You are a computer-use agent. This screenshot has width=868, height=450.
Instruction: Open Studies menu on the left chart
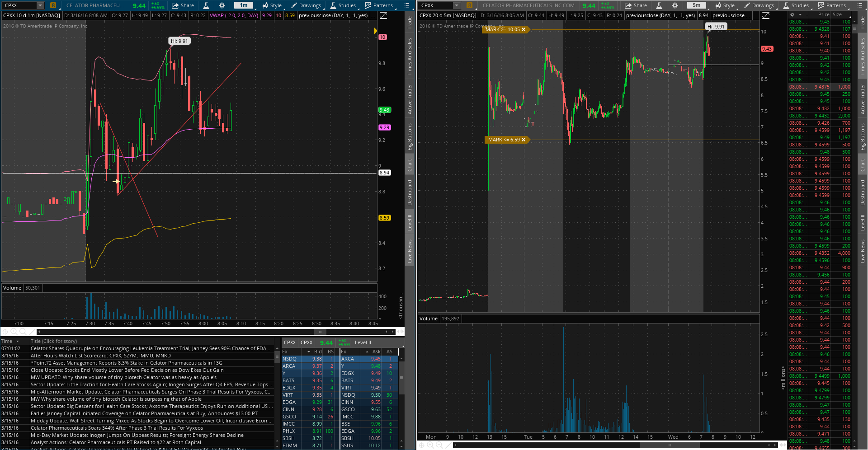tap(343, 5)
